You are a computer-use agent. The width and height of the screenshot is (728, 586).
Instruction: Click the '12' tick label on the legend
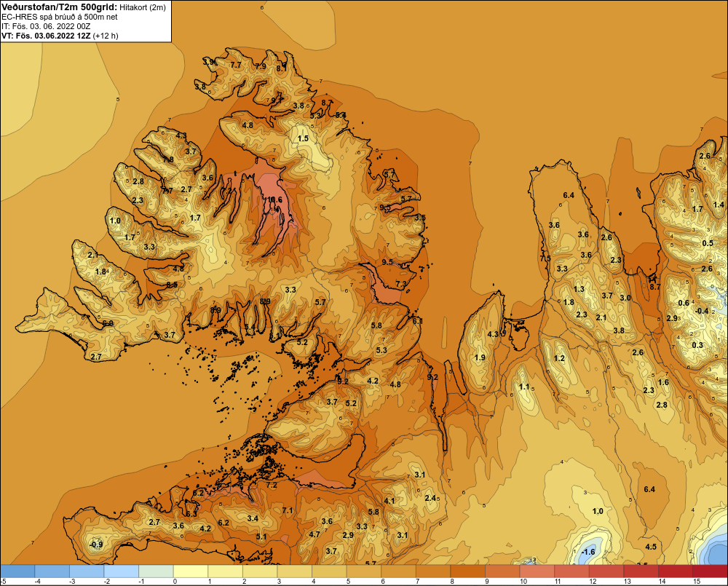click(593, 582)
